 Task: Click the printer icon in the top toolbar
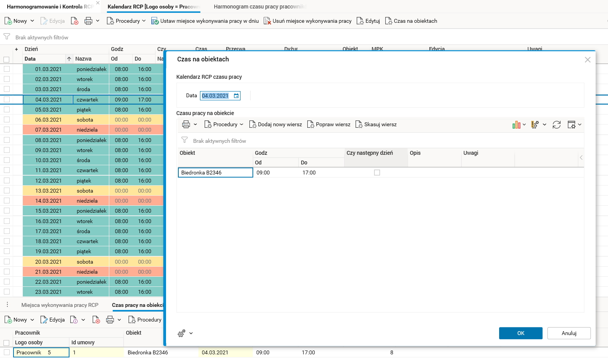[x=88, y=21]
